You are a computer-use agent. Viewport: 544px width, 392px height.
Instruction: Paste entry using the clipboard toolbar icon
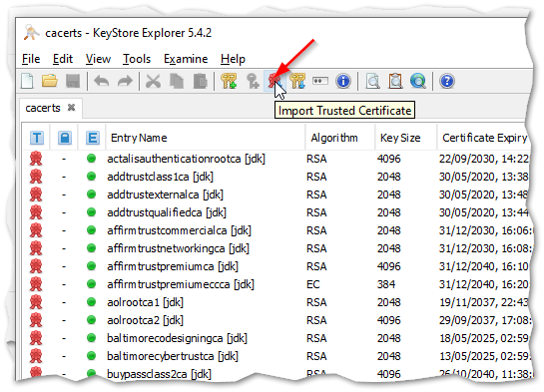point(201,81)
